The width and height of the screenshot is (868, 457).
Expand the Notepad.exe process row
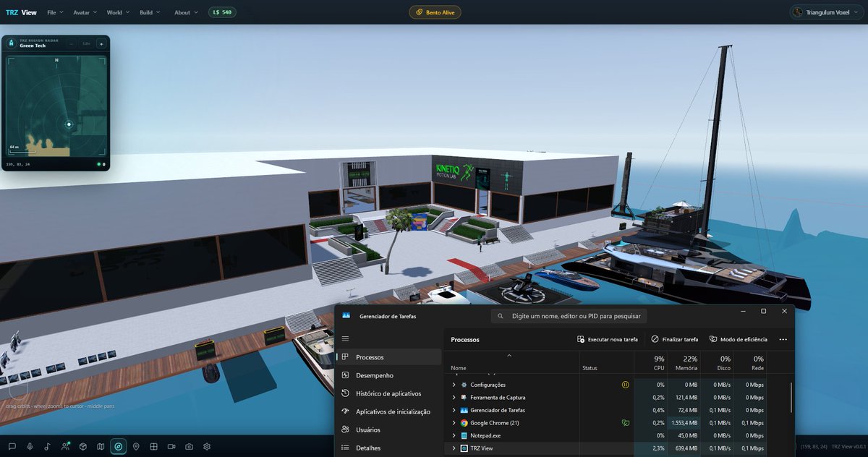pyautogui.click(x=454, y=435)
